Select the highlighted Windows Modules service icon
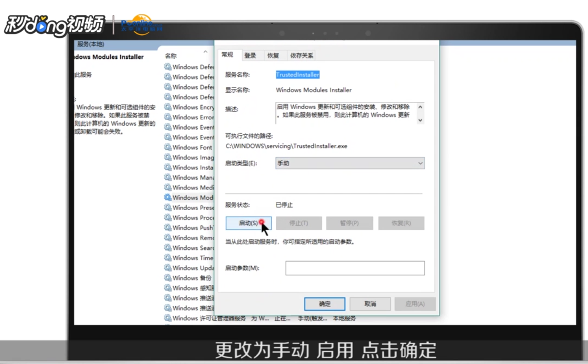 (168, 197)
